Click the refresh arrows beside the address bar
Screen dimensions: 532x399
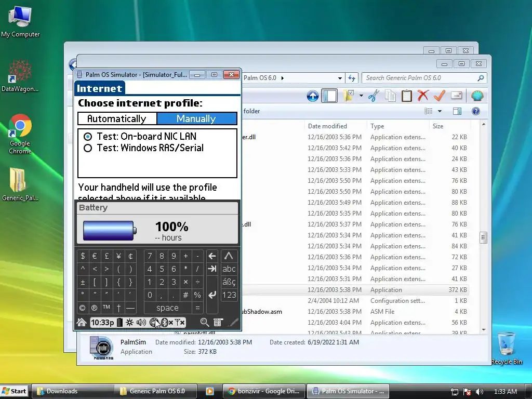pos(352,78)
